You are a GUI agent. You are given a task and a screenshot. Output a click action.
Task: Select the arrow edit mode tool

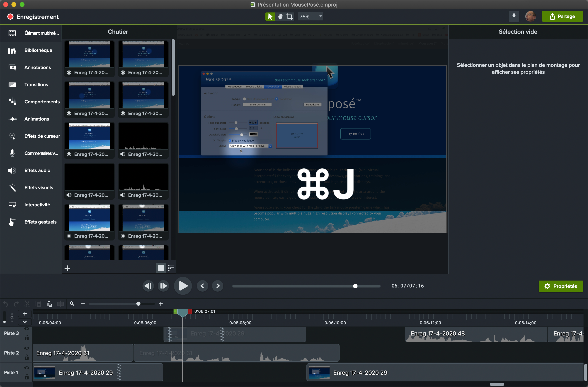[270, 17]
